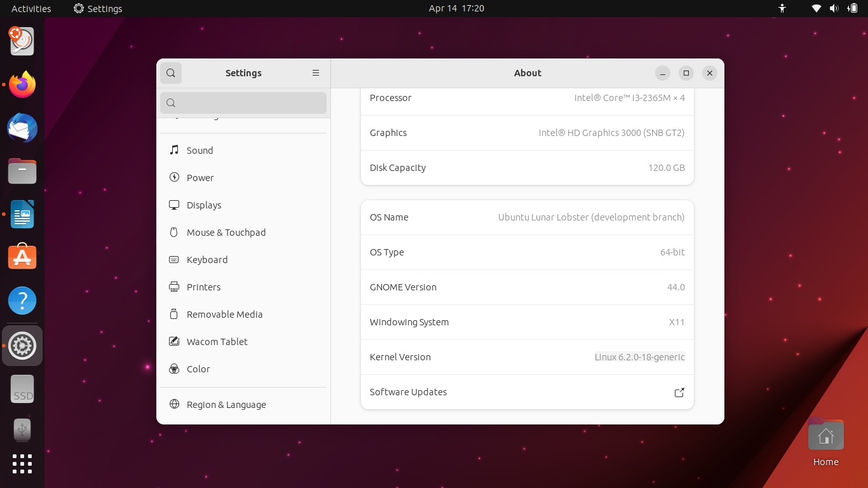
Task: Open Ubuntu Software from the dock
Action: pos(22,257)
